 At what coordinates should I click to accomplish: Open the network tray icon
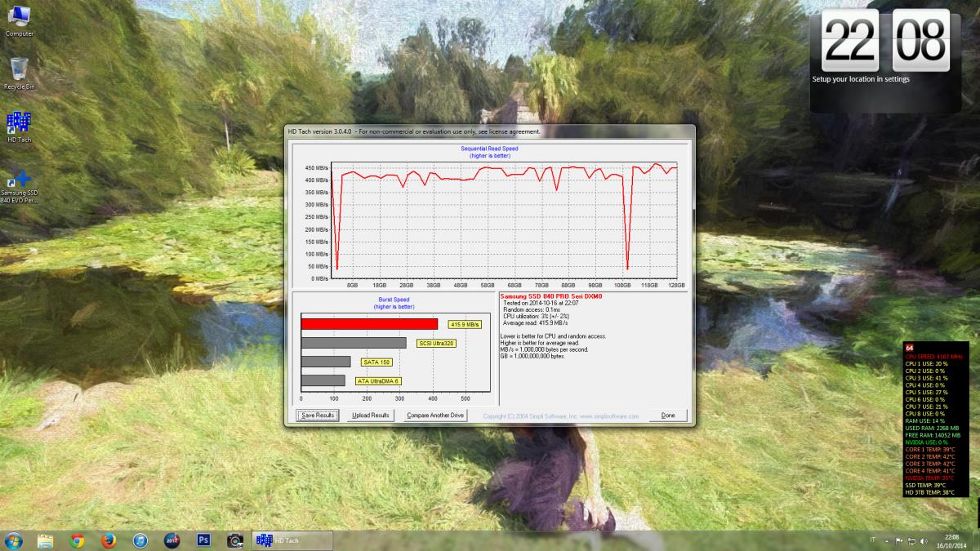point(911,540)
